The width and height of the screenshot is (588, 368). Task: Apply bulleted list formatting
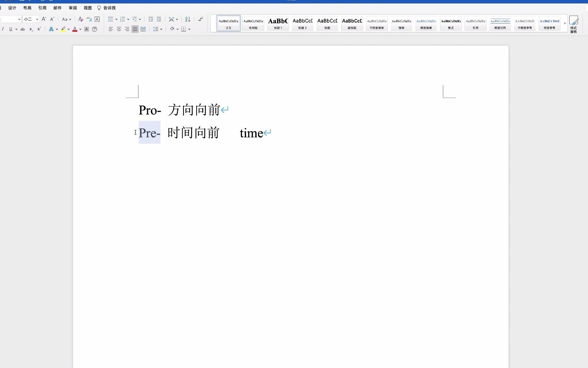pyautogui.click(x=111, y=19)
